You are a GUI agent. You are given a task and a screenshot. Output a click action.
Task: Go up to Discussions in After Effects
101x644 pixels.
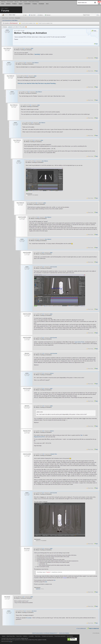(x=10, y=20)
